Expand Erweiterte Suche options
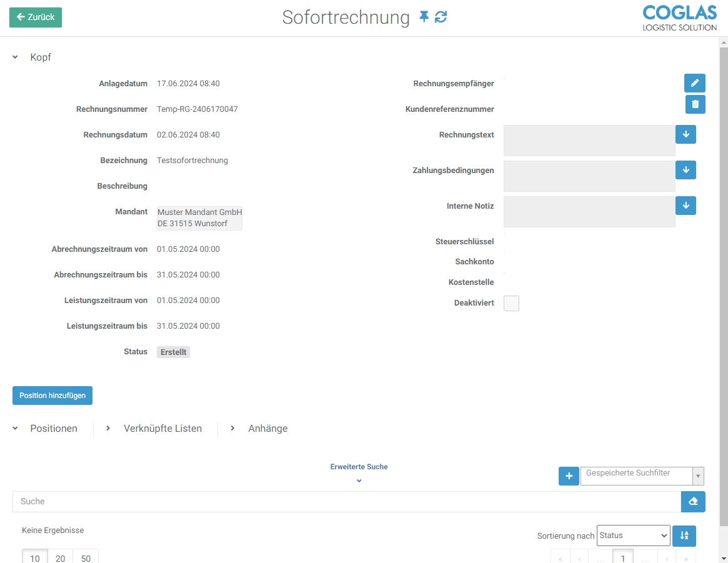 point(359,473)
